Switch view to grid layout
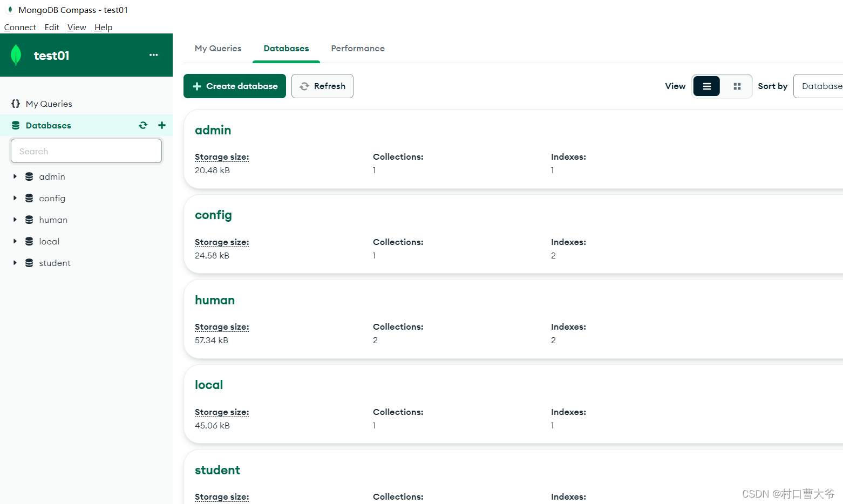The height and width of the screenshot is (504, 843). click(737, 86)
